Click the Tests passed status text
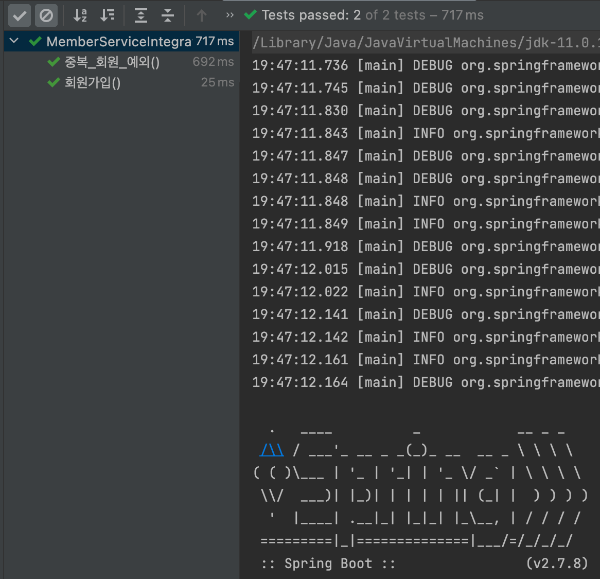The image size is (600, 579). (372, 15)
